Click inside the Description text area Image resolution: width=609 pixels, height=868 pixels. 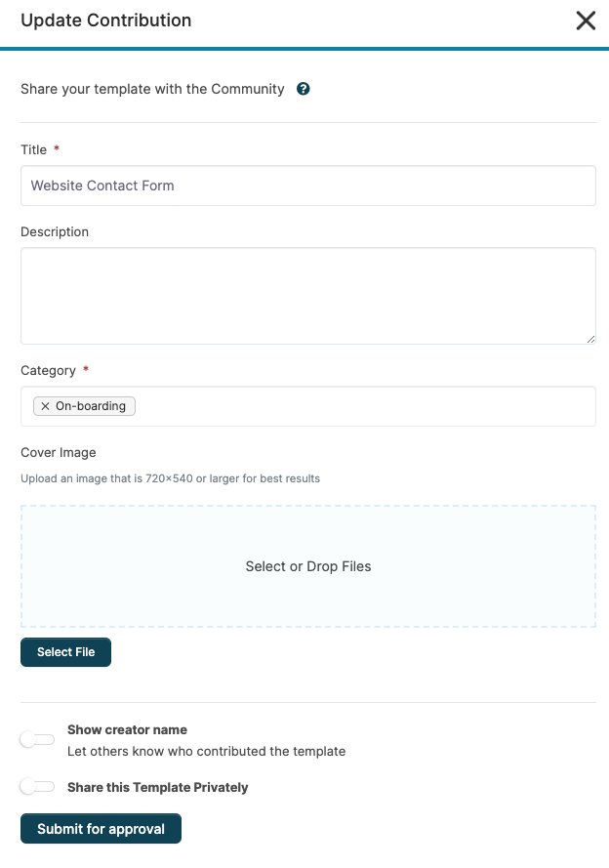click(x=308, y=296)
